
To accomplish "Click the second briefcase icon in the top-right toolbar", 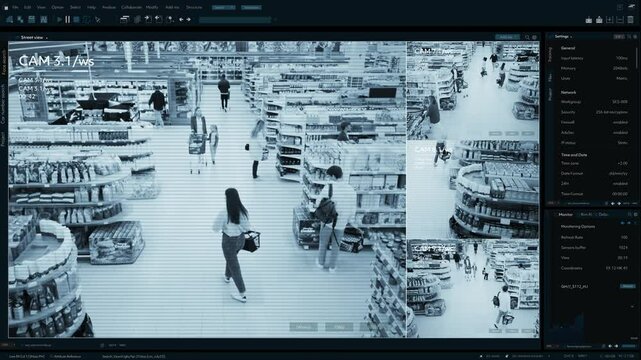I will [599, 20].
